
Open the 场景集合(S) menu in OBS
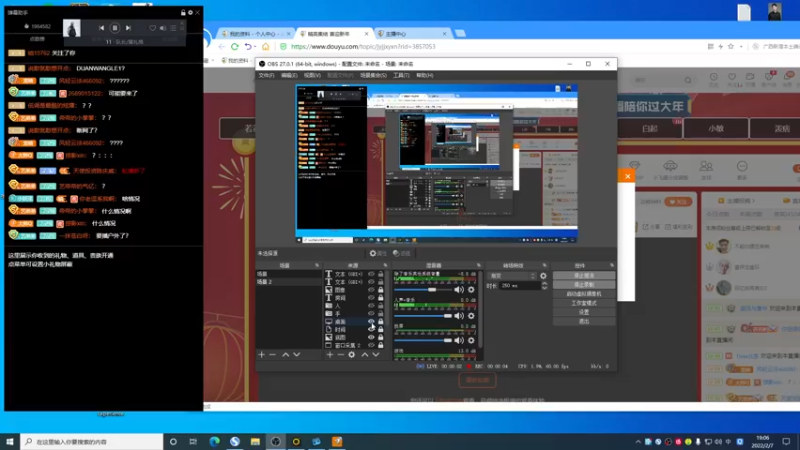tap(373, 75)
